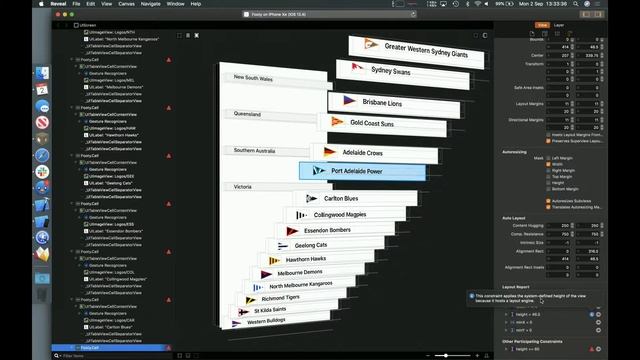
Task: Click the highlighted third canvas mode icon
Action: (197, 36)
